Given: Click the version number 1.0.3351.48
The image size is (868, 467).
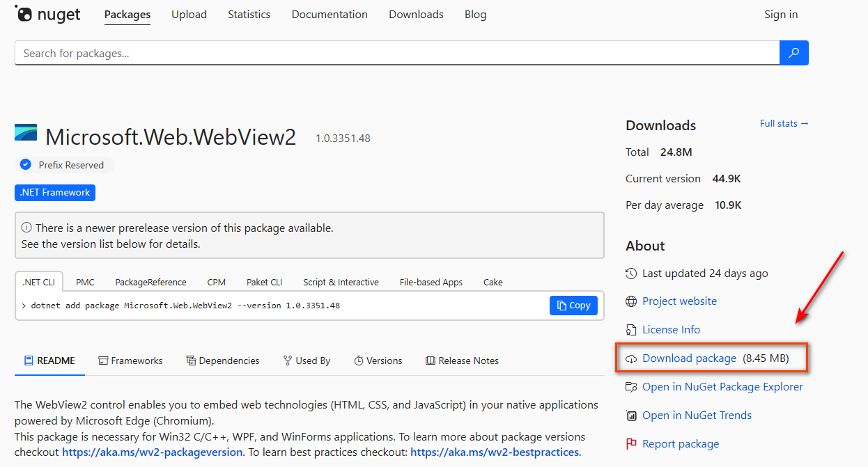Looking at the screenshot, I should [343, 138].
